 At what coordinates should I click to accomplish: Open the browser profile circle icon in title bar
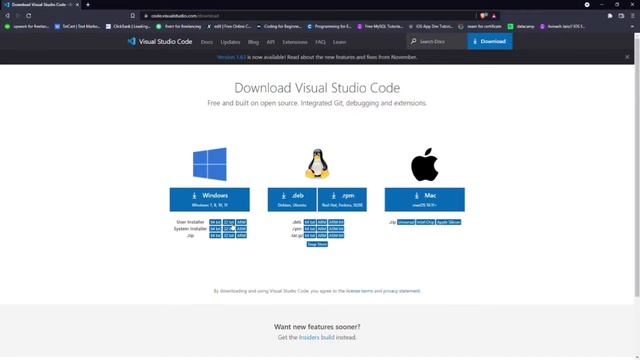[x=587, y=4]
